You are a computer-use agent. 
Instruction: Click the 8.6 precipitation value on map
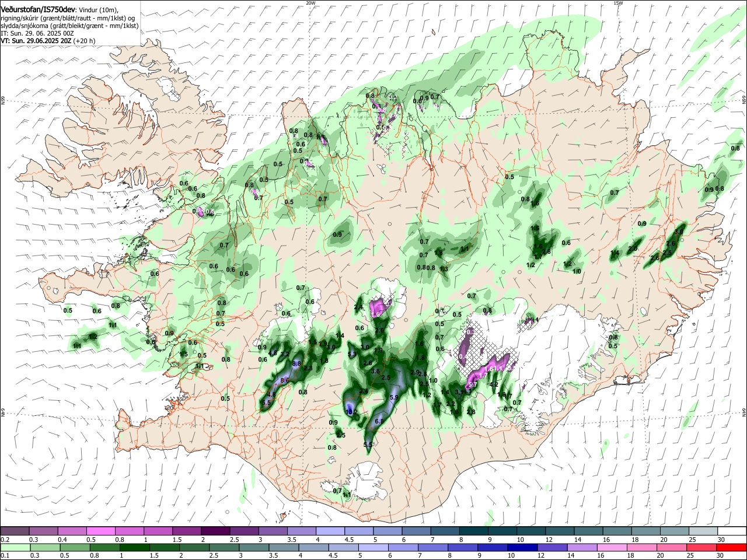pos(285,380)
